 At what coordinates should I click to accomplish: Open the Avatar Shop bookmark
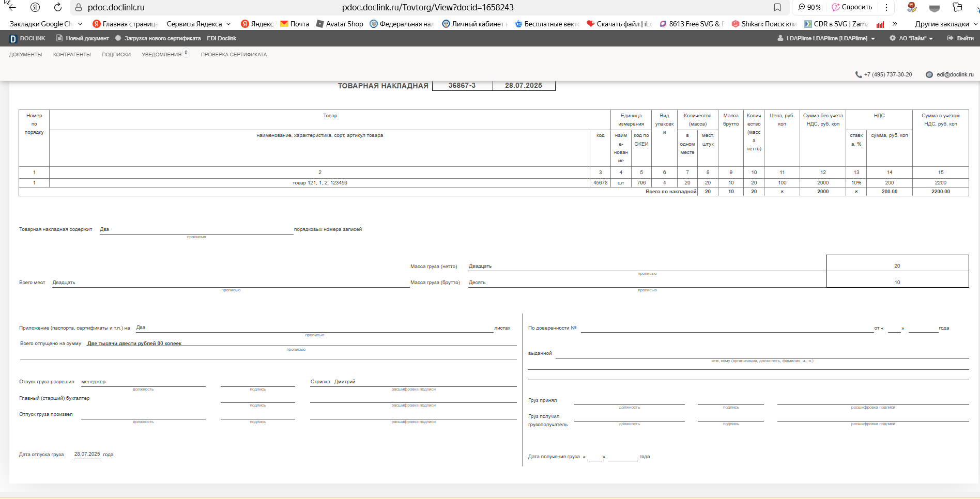click(x=340, y=24)
